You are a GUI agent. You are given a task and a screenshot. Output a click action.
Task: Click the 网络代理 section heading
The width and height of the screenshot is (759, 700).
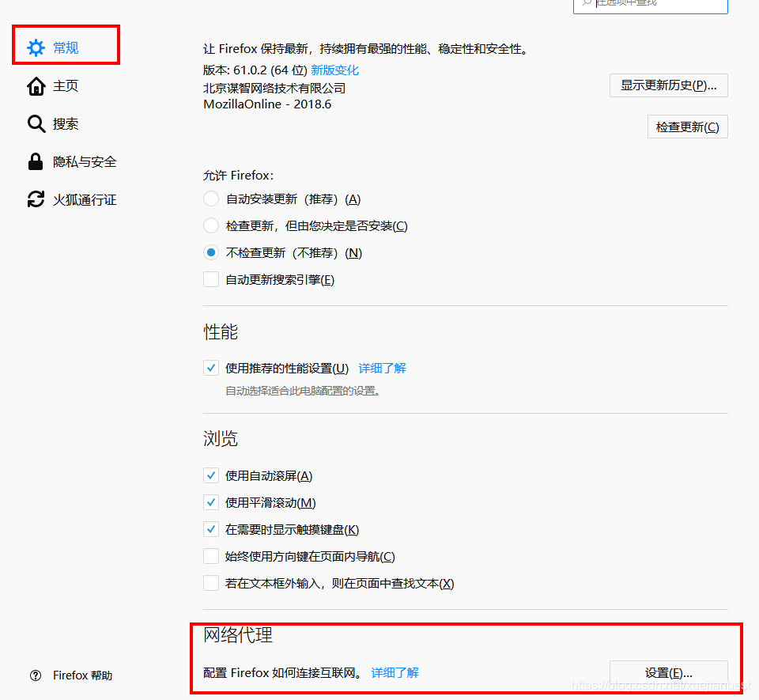coord(238,634)
